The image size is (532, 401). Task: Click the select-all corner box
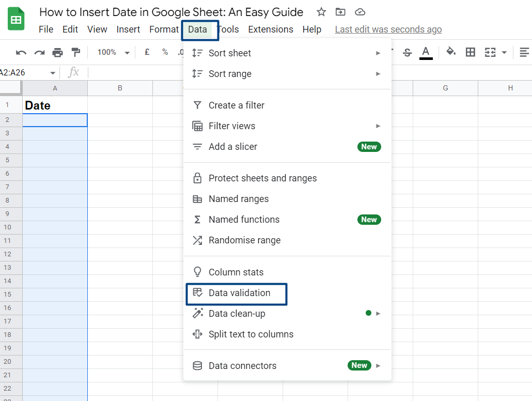11,88
